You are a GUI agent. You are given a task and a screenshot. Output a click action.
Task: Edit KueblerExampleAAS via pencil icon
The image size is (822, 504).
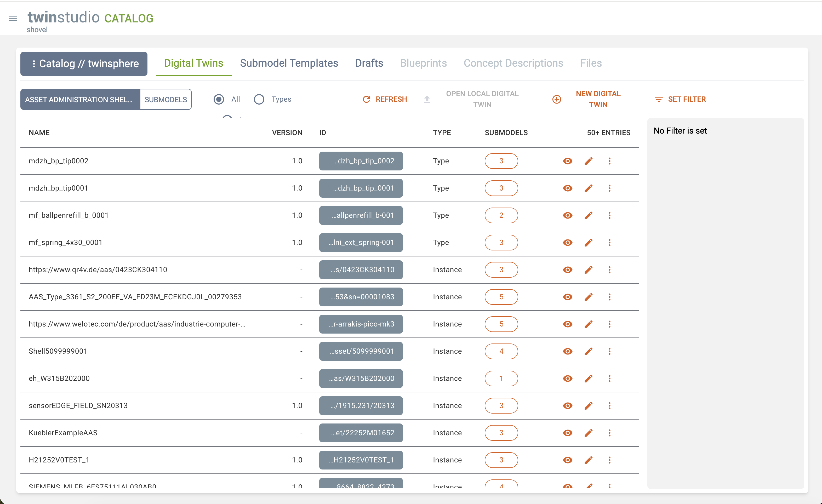(589, 433)
